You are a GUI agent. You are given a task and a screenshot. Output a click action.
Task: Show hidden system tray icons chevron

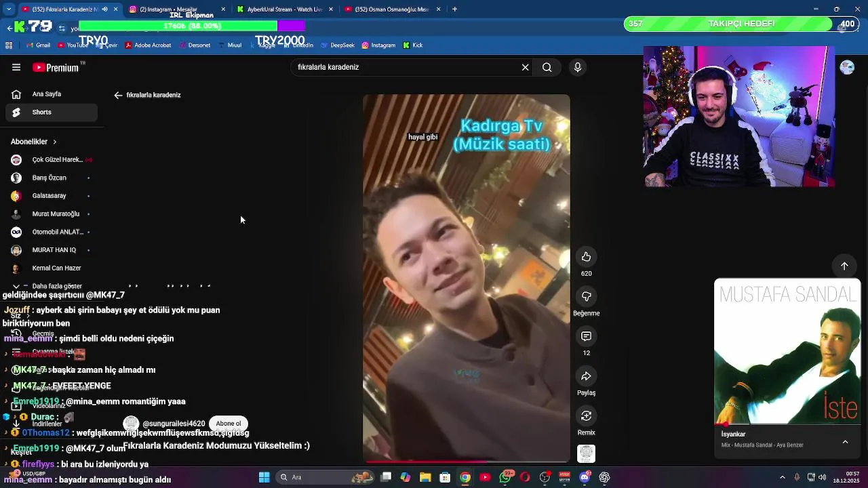782,477
